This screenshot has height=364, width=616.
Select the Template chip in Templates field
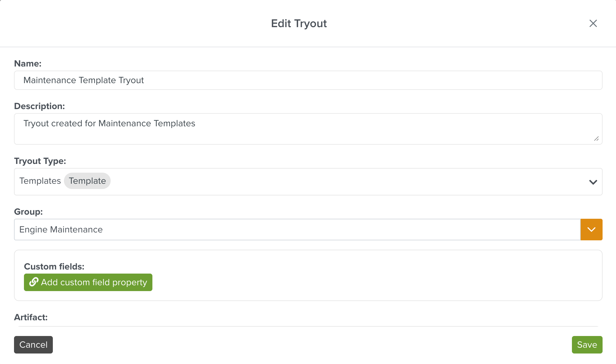87,181
